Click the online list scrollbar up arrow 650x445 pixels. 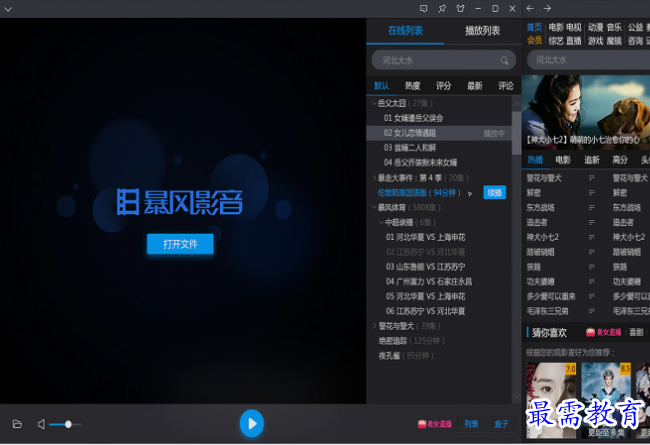coord(517,104)
